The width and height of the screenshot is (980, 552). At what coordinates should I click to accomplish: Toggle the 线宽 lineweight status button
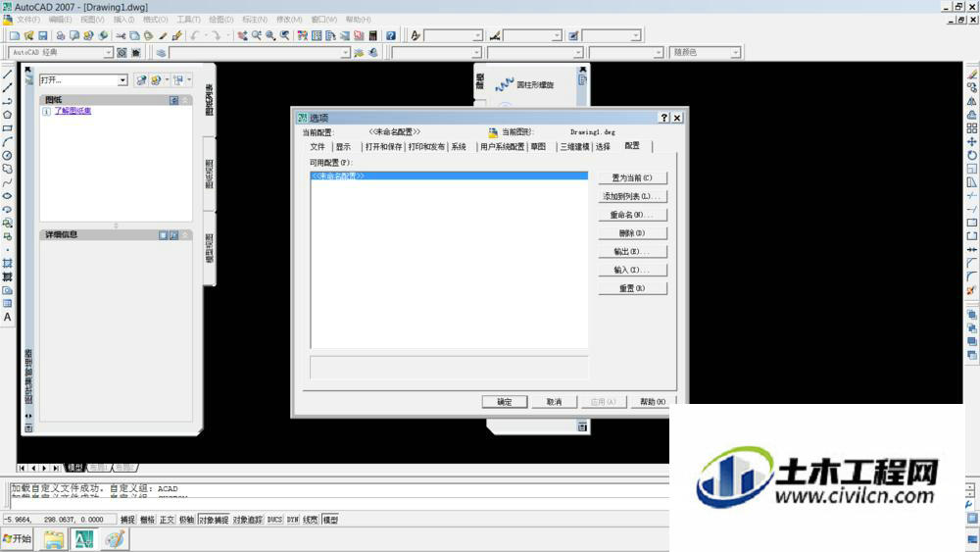311,520
